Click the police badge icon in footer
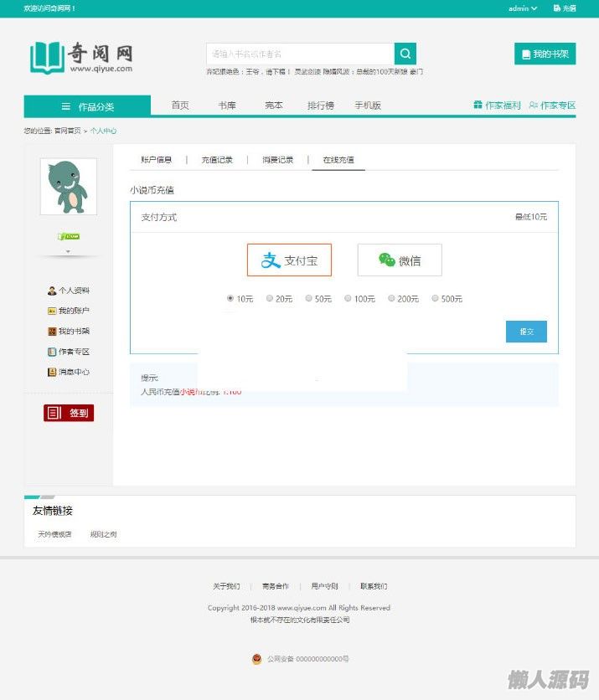This screenshot has height=700, width=599. [256, 659]
